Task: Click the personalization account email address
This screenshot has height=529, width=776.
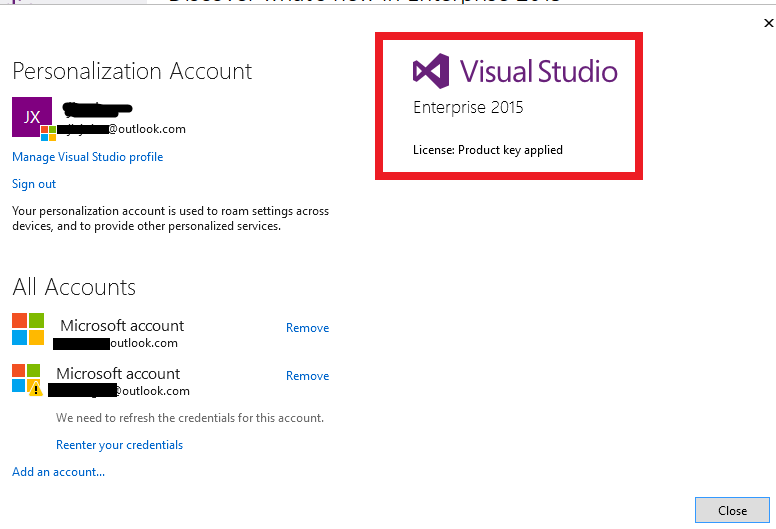Action: pyautogui.click(x=121, y=129)
